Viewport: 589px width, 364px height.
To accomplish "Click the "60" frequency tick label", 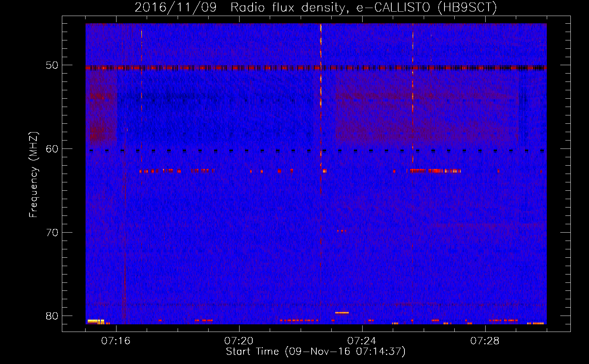I will coord(52,149).
